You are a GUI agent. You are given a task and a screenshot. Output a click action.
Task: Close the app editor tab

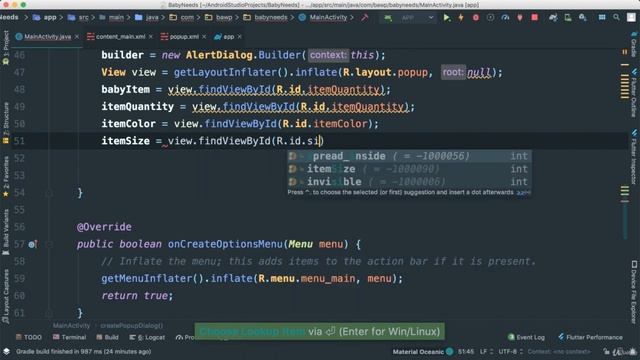point(240,37)
